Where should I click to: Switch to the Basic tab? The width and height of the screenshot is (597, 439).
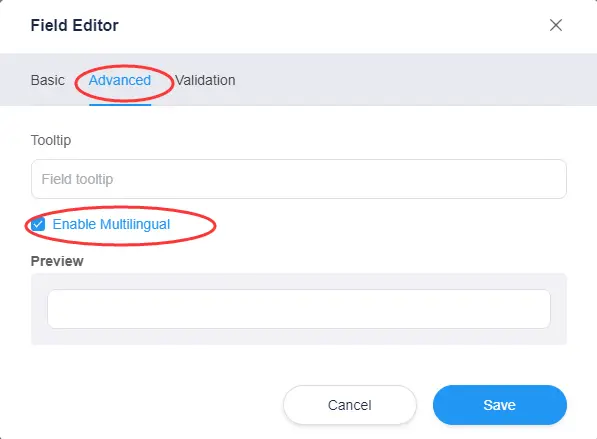click(x=48, y=80)
